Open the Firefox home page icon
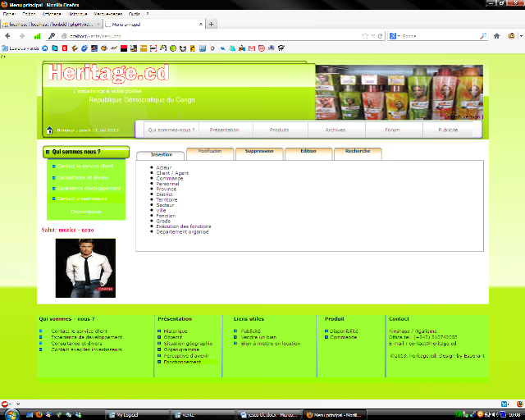Image resolution: width=525 pixels, height=420 pixels. click(x=497, y=36)
